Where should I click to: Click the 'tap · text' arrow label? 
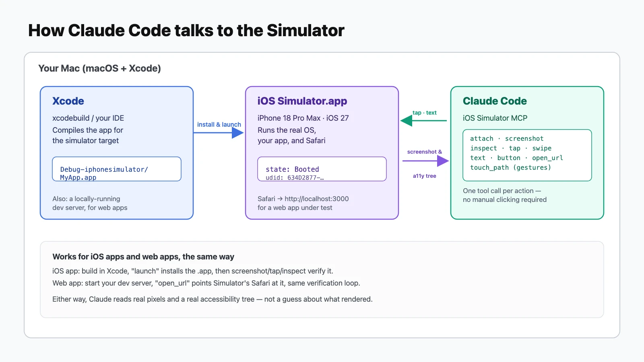[x=425, y=113]
